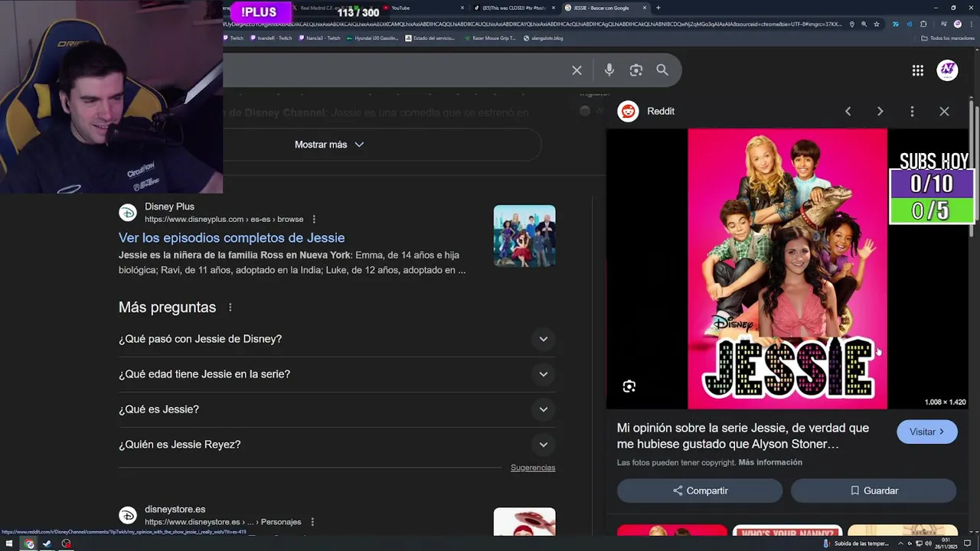Select the WHO'S YOUR NANNY related image
This screenshot has width=980, height=551.
pos(787,530)
